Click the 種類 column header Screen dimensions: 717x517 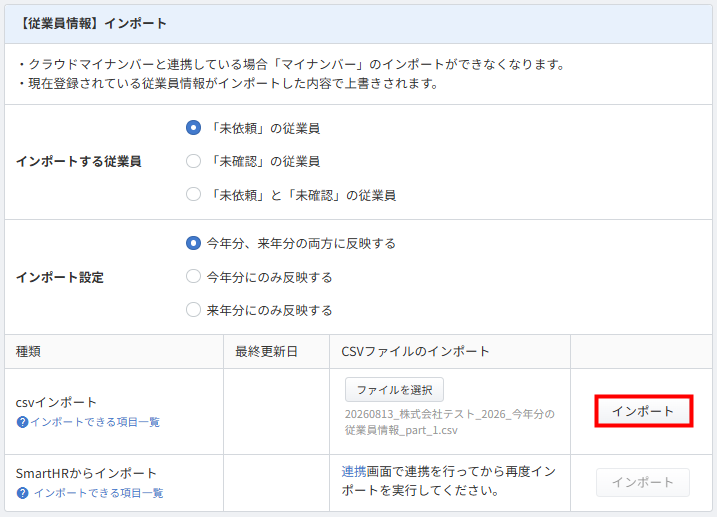pyautogui.click(x=28, y=352)
